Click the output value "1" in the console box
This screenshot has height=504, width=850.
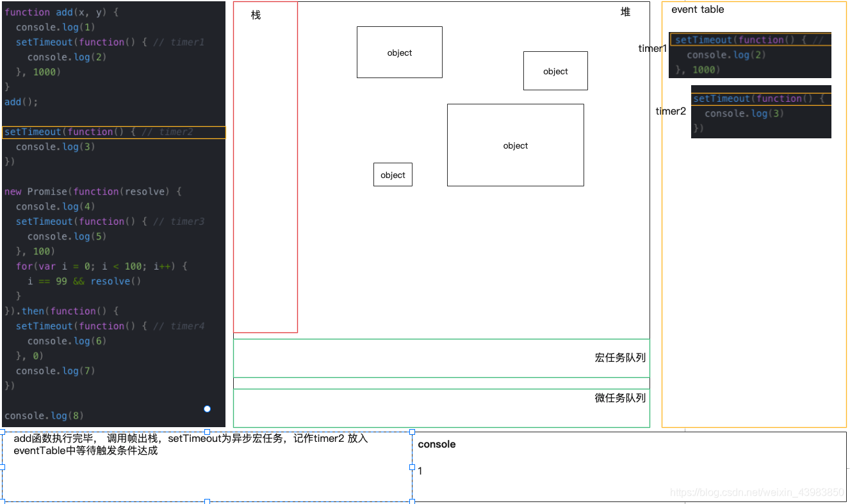click(x=420, y=471)
